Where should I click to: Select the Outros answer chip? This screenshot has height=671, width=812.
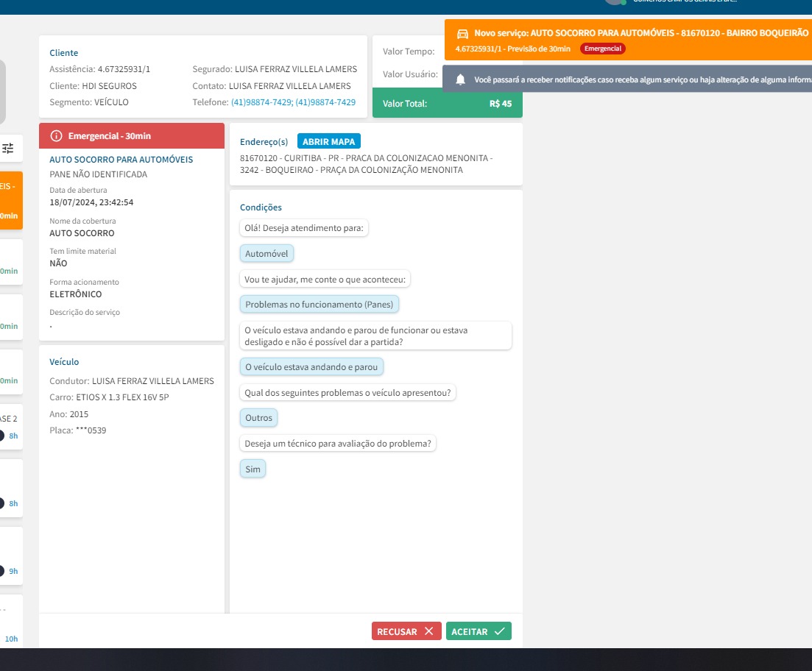(x=258, y=418)
